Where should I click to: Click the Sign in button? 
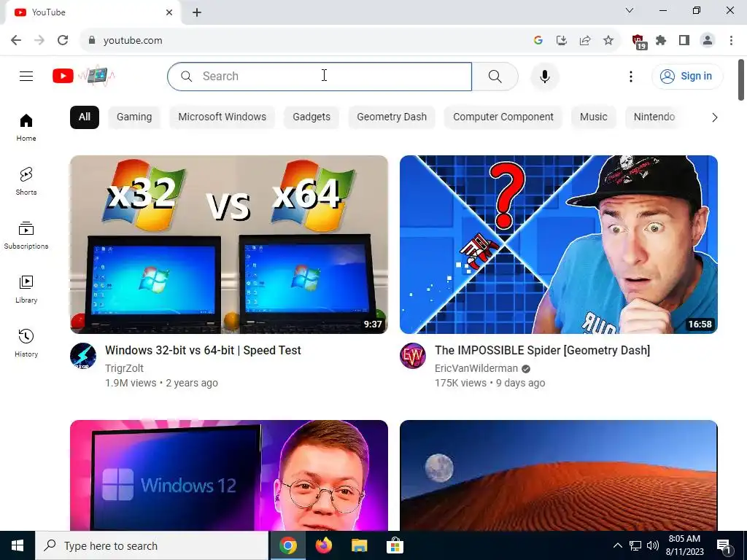point(687,76)
